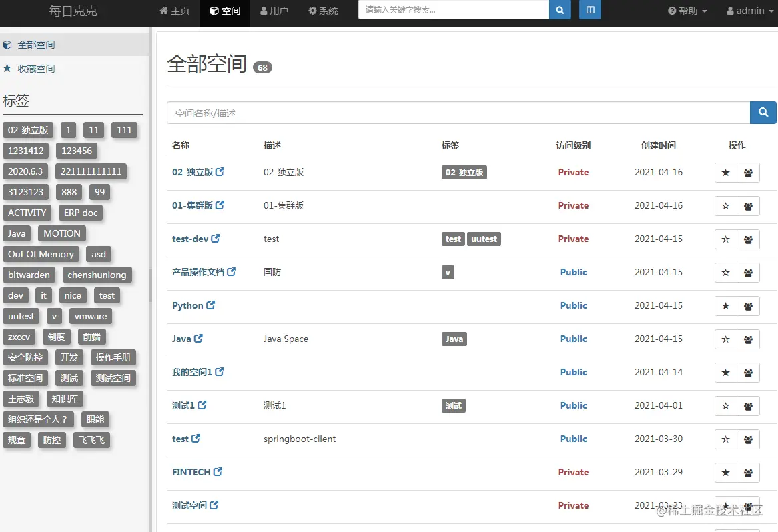Image resolution: width=778 pixels, height=532 pixels.
Task: Filter by the 安全防控 tag
Action: click(25, 357)
